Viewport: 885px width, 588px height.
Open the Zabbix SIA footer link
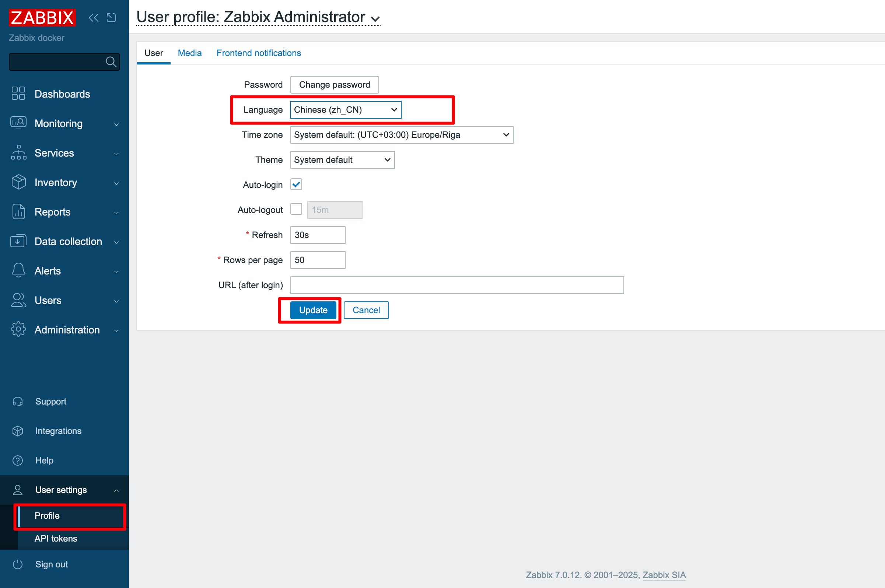pos(664,575)
